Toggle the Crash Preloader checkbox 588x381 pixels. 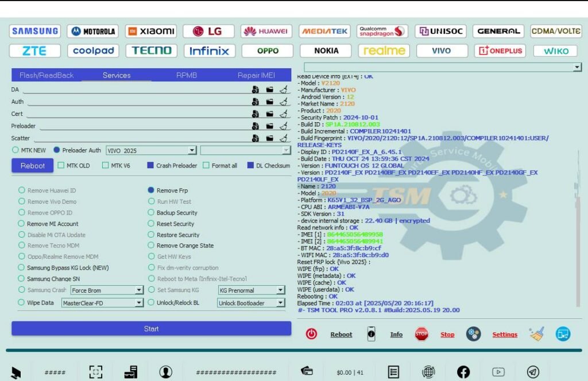coord(150,165)
